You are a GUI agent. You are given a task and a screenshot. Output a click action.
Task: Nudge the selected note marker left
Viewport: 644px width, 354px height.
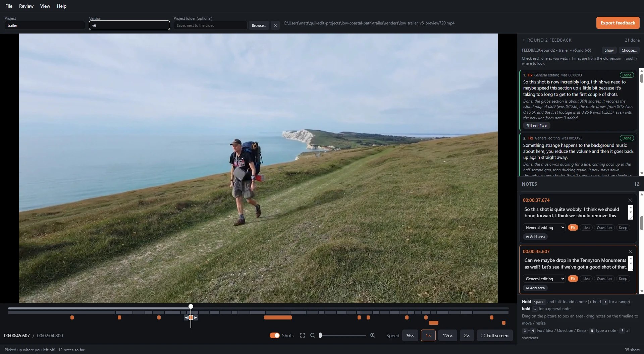click(186, 317)
